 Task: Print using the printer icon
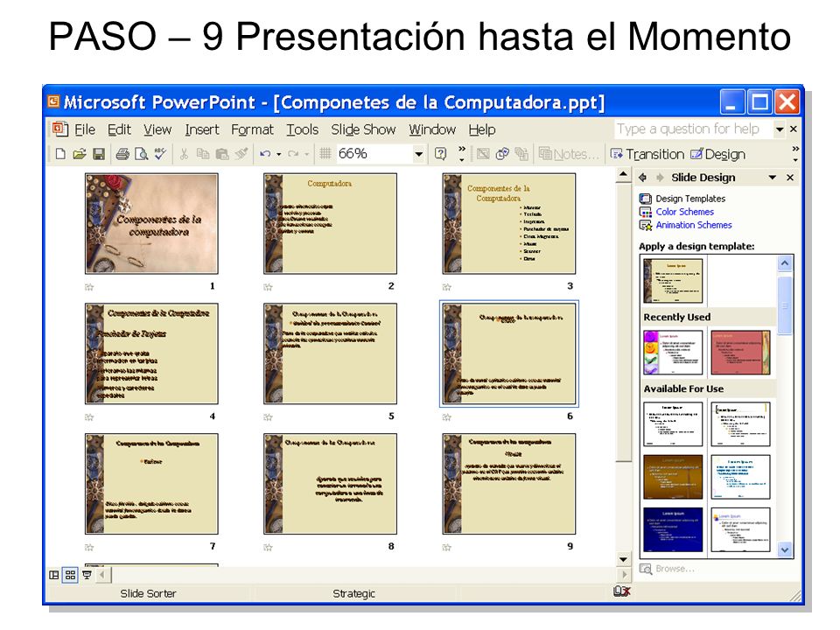pos(122,154)
